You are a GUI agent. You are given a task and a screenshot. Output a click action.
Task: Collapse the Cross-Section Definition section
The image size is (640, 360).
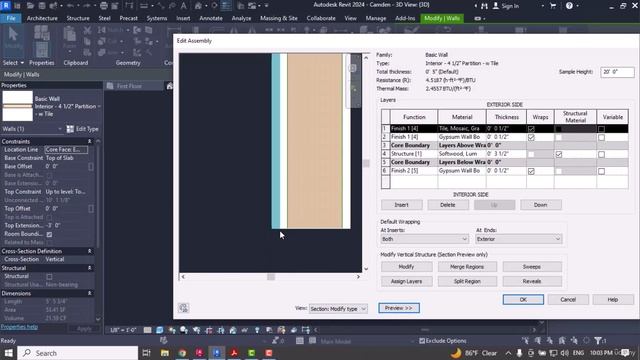89,251
